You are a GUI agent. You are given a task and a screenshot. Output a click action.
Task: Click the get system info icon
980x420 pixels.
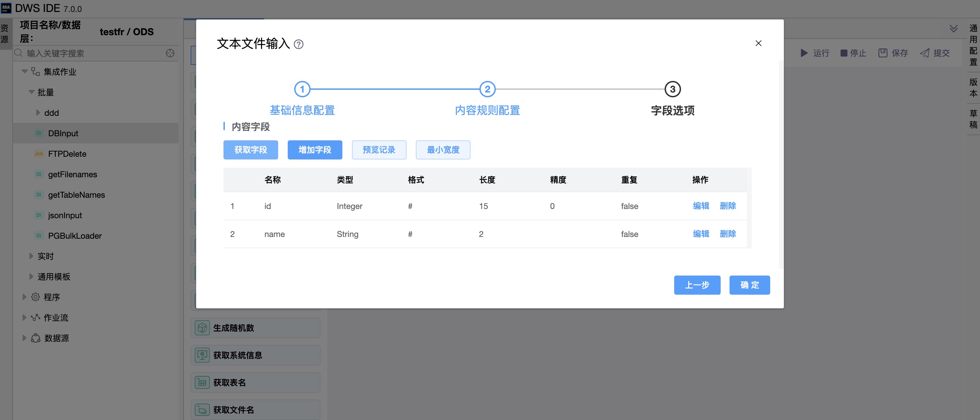tap(202, 355)
